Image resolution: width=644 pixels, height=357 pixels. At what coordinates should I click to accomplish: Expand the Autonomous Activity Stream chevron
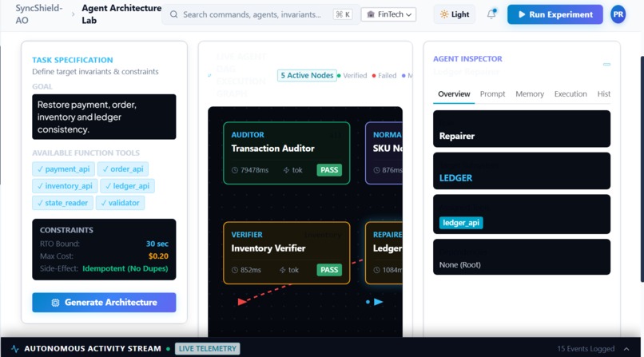tap(626, 349)
